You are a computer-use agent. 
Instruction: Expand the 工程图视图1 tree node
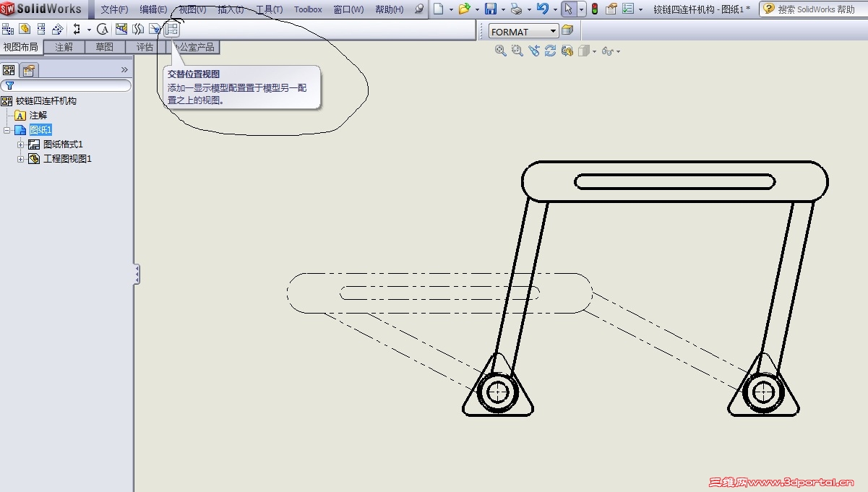pos(21,160)
